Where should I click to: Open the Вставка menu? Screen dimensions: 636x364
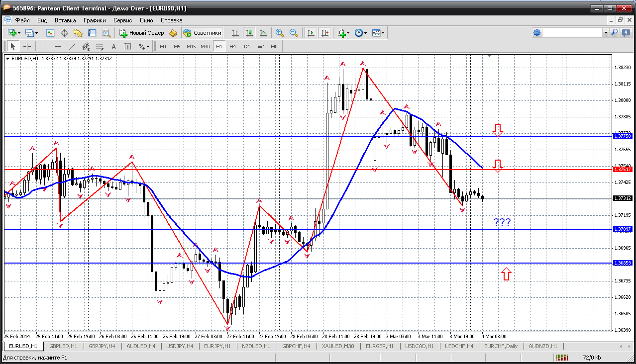(x=65, y=20)
